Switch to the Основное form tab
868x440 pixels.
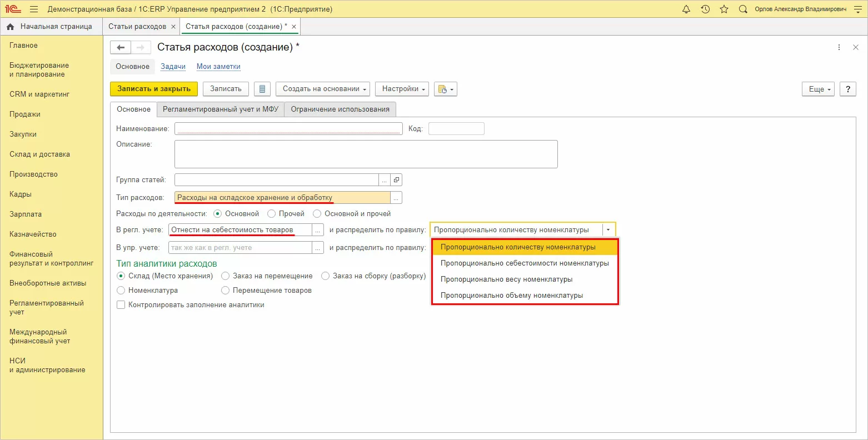133,109
